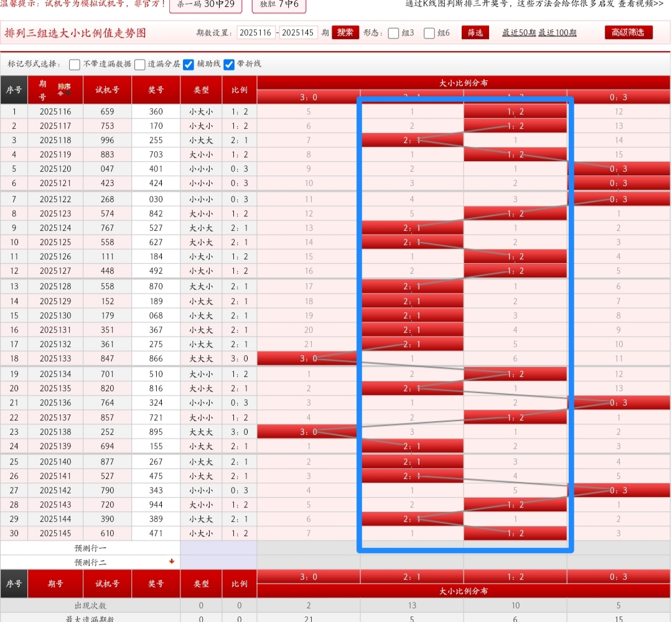This screenshot has width=672, height=622.
Task: Uncheck the 辅助线 checkbox
Action: pos(189,64)
